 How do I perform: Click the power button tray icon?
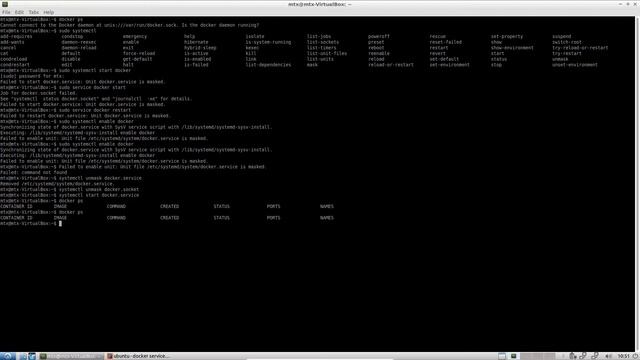point(636,356)
